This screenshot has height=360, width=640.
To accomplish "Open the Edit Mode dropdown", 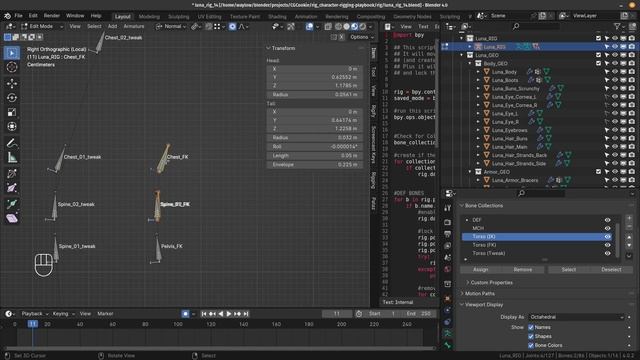I will (42, 27).
